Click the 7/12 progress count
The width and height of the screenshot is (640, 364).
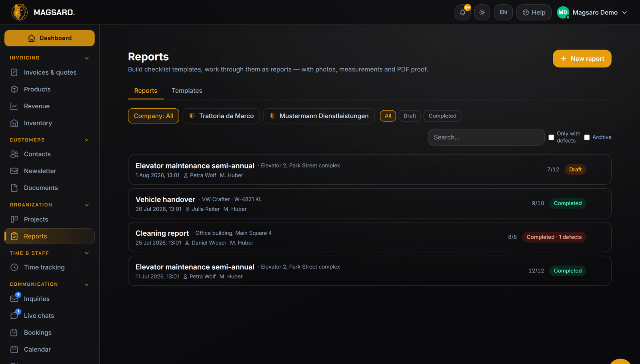[x=553, y=169]
